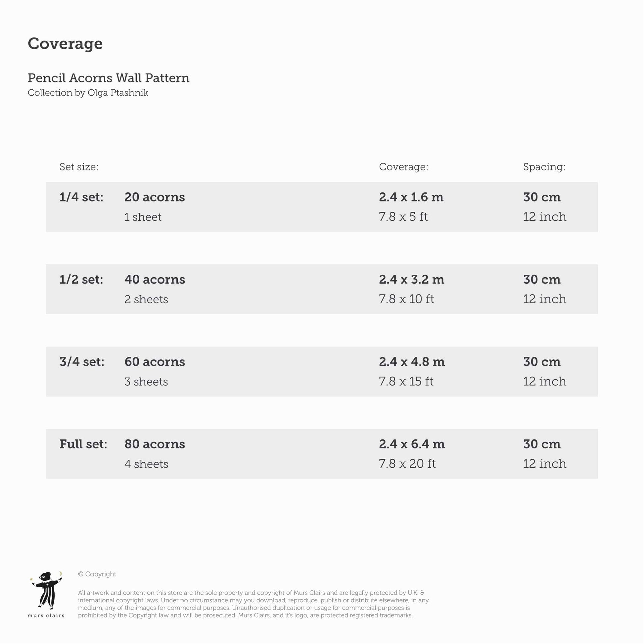Click the 80 acorns text
Image resolution: width=644 pixels, height=644 pixels.
pos(155,444)
